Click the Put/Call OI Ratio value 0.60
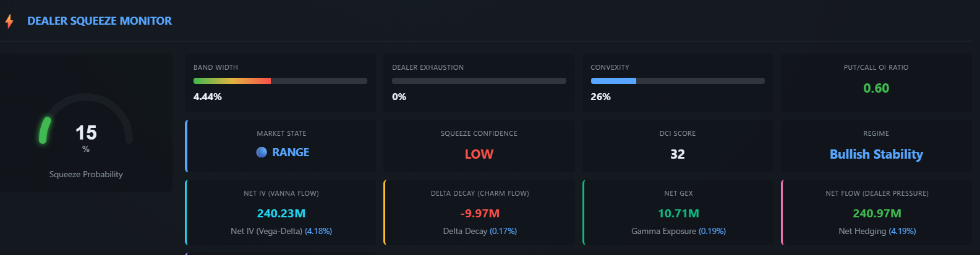This screenshot has height=255, width=980. pyautogui.click(x=876, y=88)
